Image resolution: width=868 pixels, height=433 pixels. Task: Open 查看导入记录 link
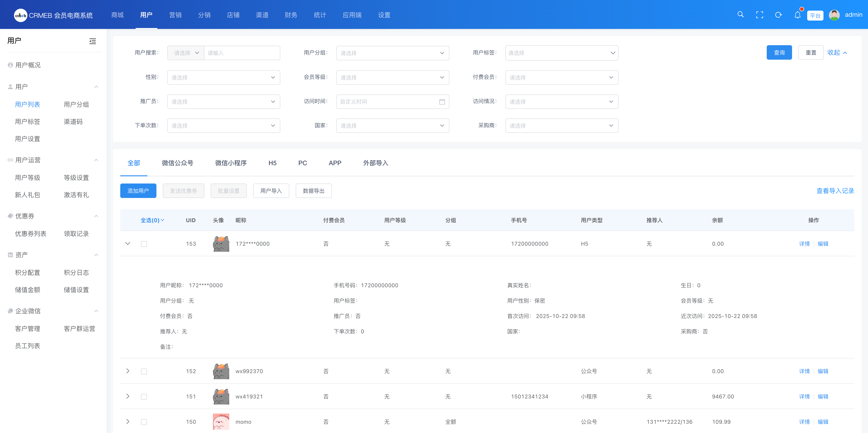click(835, 190)
